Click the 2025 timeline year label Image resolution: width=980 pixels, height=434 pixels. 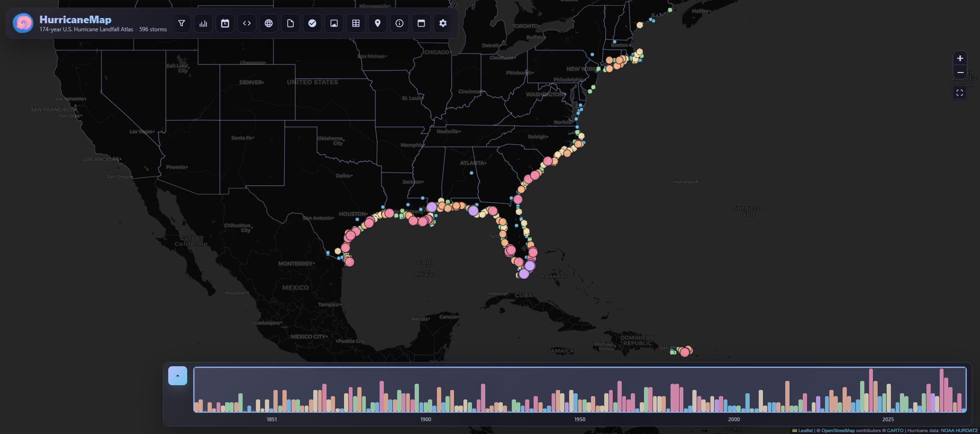pos(888,419)
